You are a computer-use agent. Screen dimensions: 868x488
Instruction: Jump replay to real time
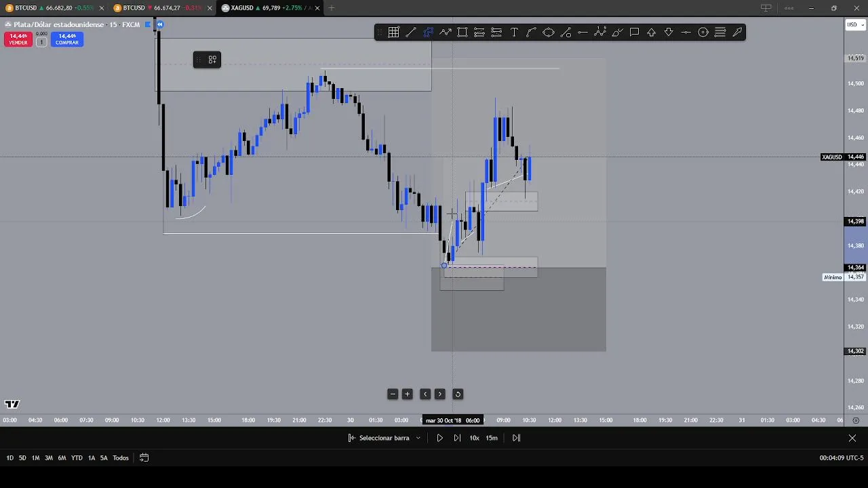[516, 438]
